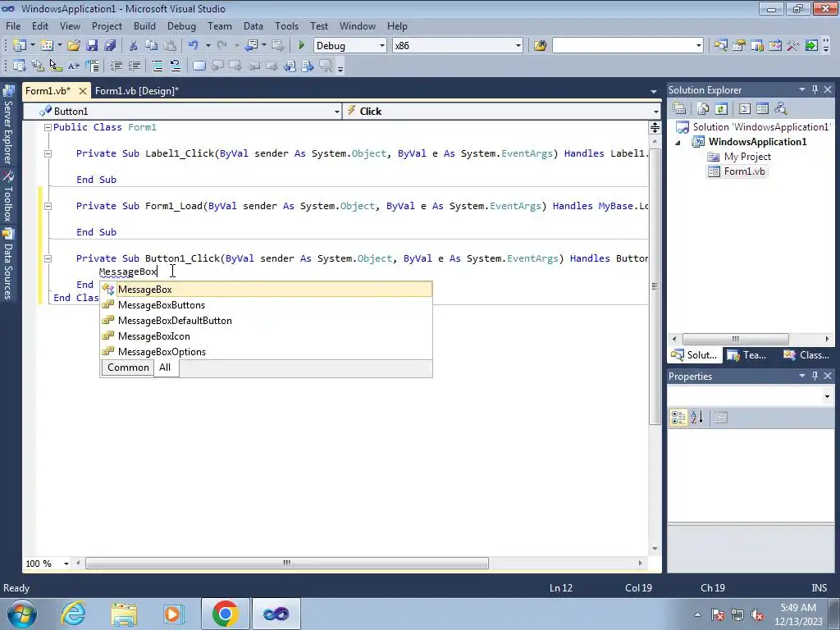Pin the Solution Explorer panel with the pushpin
840x630 pixels.
pyautogui.click(x=815, y=90)
